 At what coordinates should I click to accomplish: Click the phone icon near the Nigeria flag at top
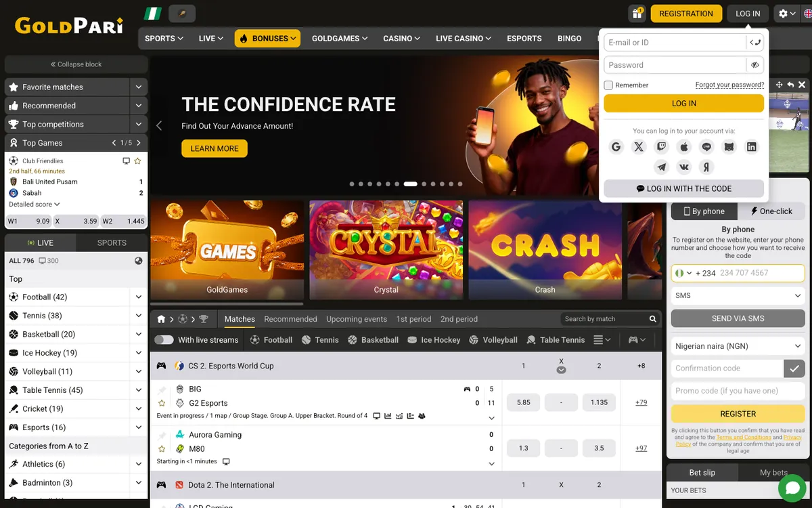coord(181,14)
